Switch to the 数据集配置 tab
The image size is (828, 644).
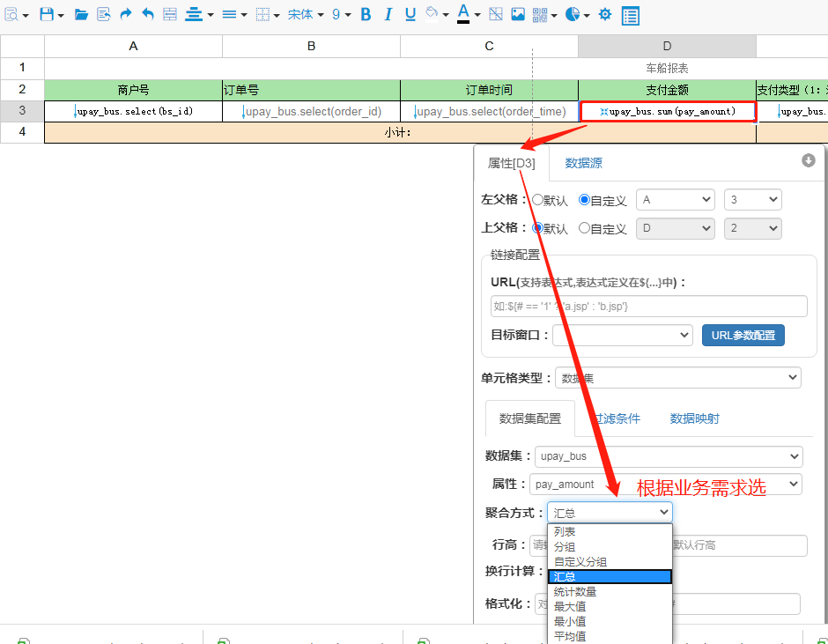point(529,419)
